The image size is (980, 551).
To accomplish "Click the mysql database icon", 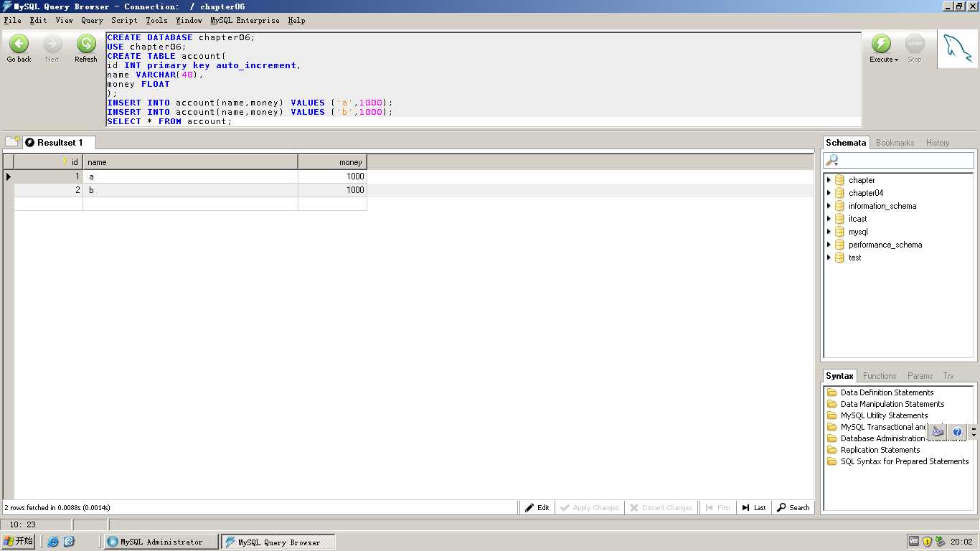I will (839, 232).
